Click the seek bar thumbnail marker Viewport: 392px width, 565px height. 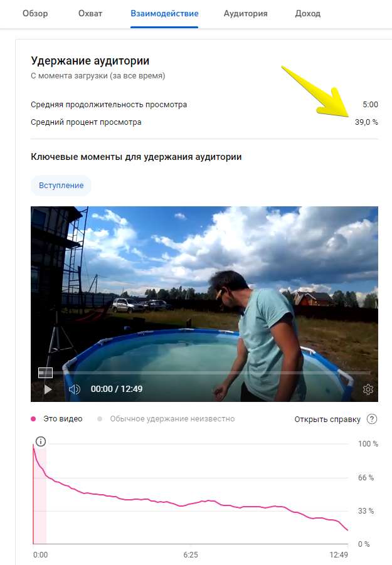tap(45, 372)
